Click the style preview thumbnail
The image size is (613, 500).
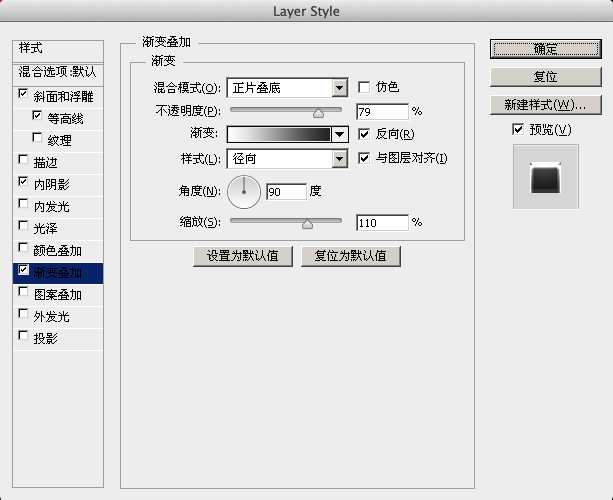click(x=546, y=177)
